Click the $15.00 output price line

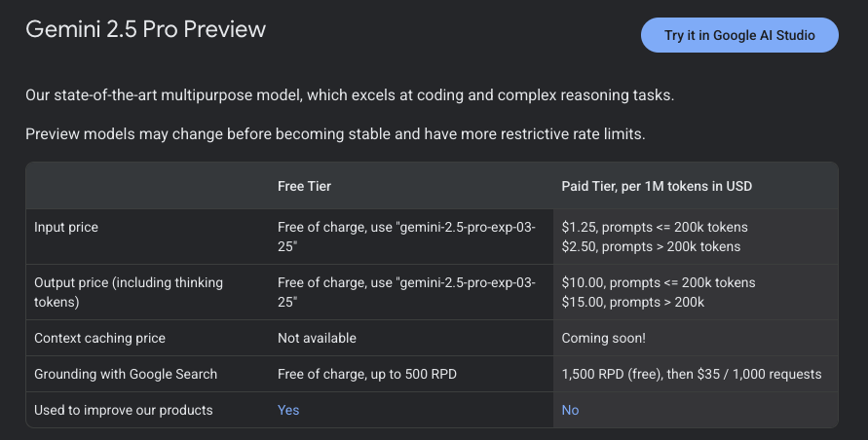[x=632, y=302]
